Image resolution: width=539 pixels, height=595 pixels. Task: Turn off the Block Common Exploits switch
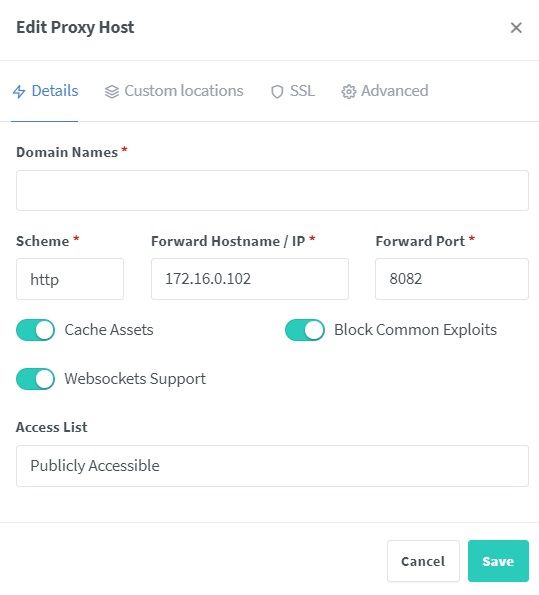(305, 330)
